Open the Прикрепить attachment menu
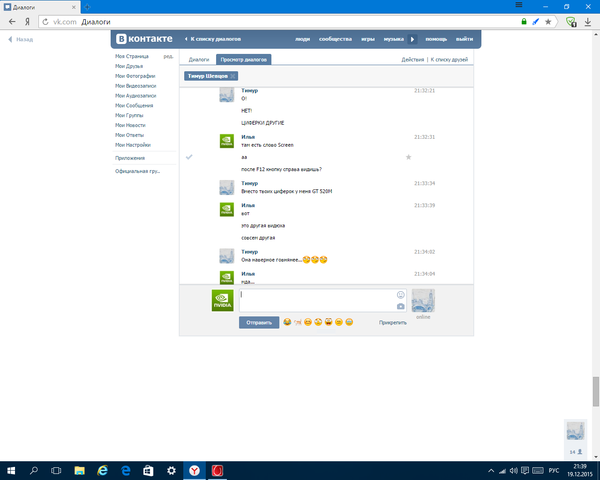This screenshot has height=480, width=600. click(392, 323)
